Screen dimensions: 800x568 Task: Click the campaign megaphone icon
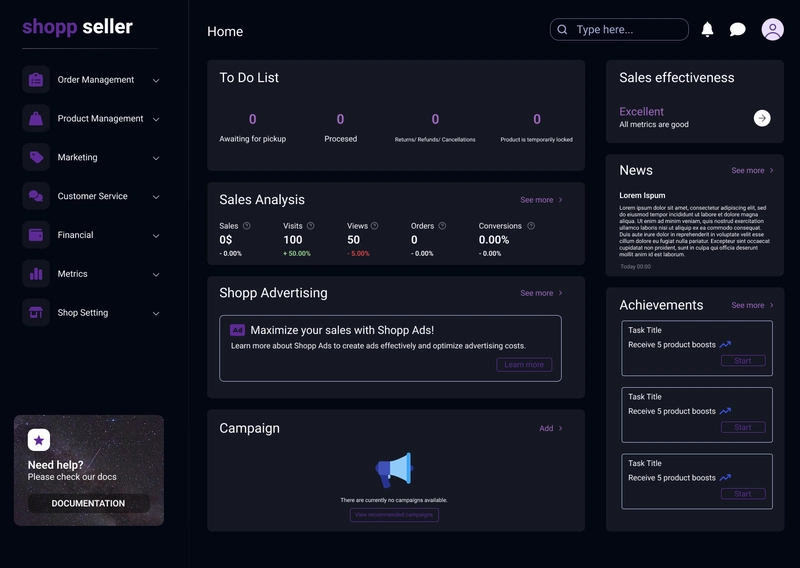click(x=394, y=470)
